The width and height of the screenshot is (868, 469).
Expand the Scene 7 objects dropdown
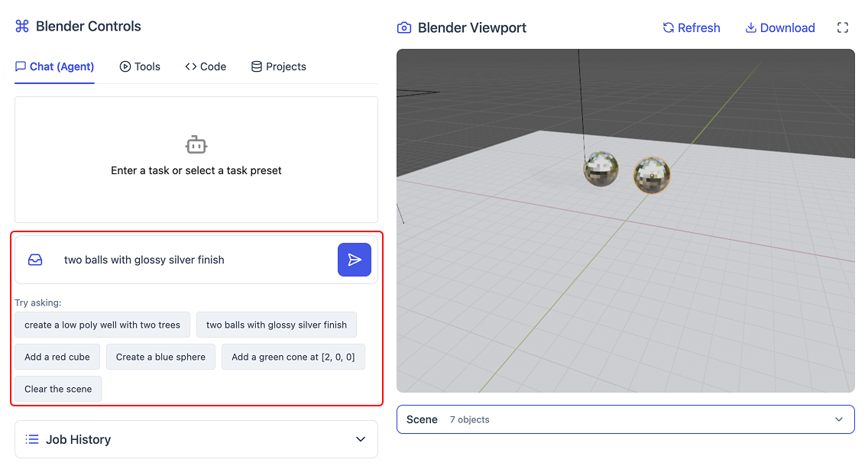point(626,419)
